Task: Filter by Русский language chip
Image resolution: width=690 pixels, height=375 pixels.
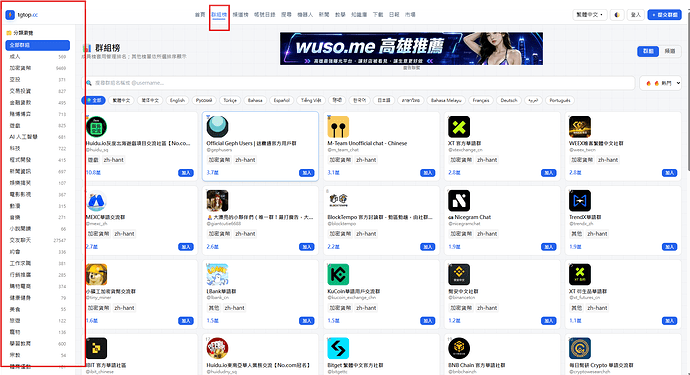Action: point(204,100)
